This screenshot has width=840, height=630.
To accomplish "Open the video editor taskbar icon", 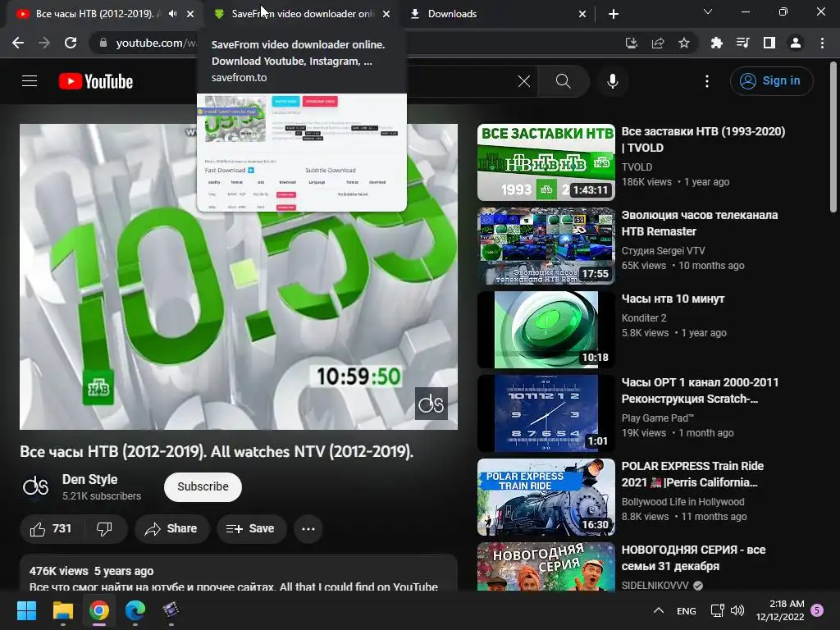I will (x=171, y=610).
